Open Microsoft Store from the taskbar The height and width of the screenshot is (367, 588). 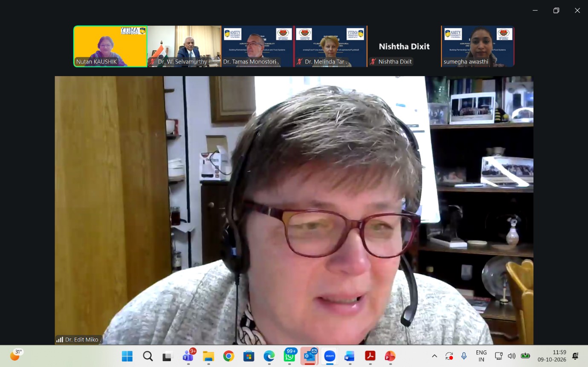(249, 356)
